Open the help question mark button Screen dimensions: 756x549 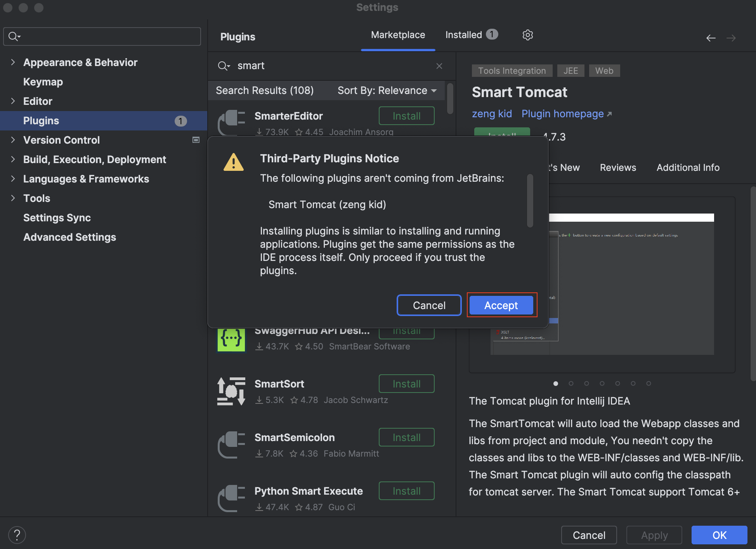pos(17,535)
